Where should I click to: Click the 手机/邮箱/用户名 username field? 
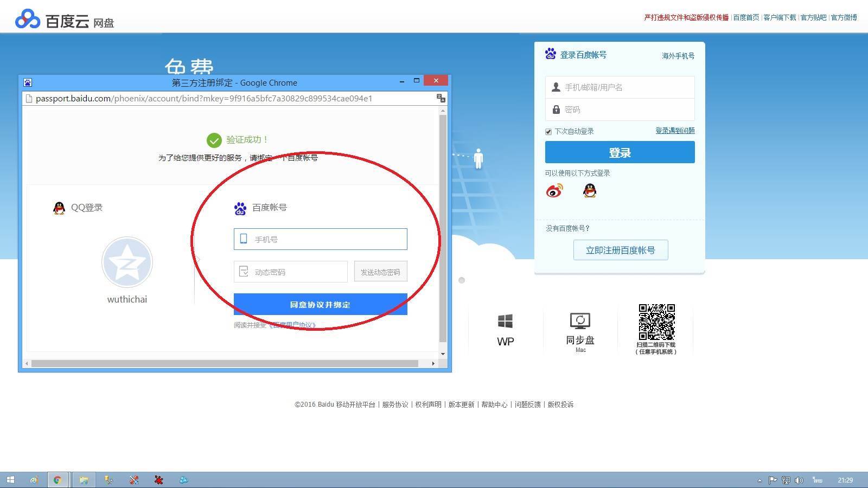620,87
